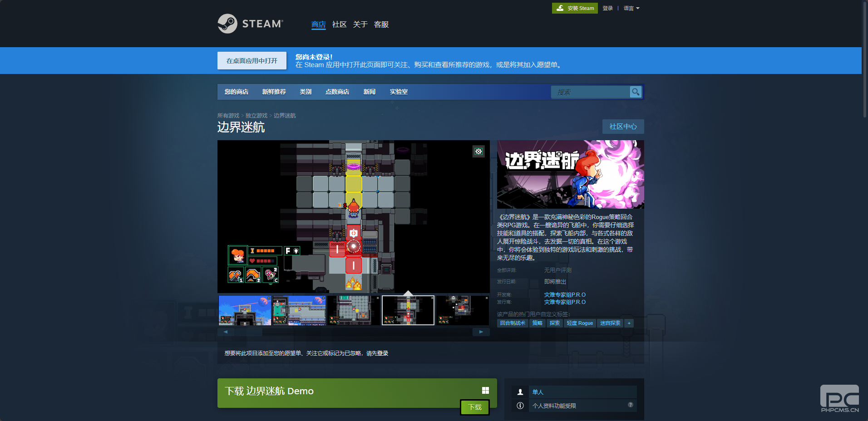Click the 独立游戏 breadcrumb link
868x421 pixels.
[256, 116]
